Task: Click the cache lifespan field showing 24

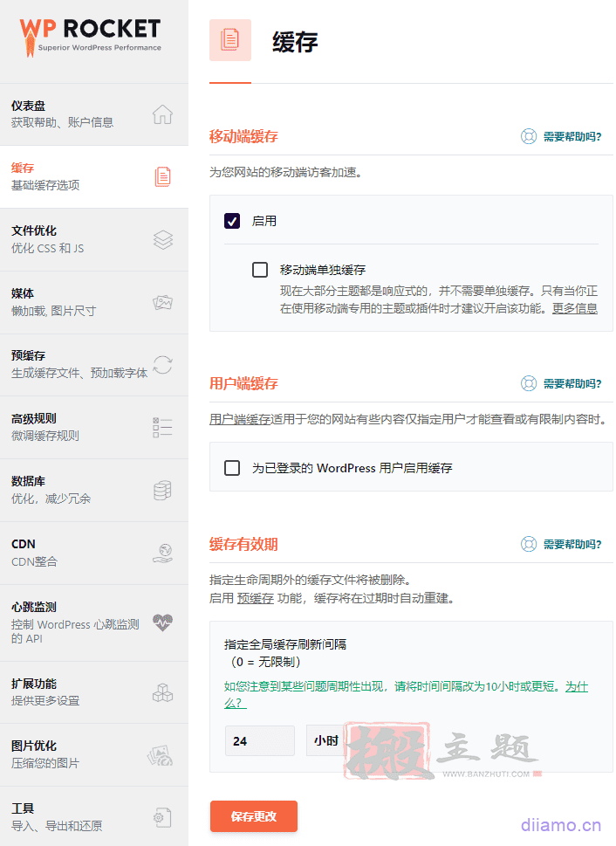Action: pyautogui.click(x=260, y=740)
